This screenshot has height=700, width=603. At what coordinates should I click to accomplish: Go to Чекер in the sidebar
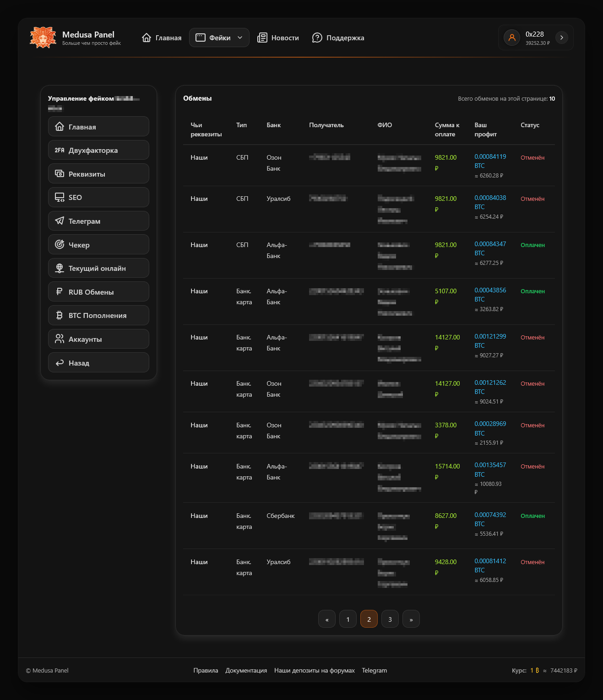click(x=98, y=245)
